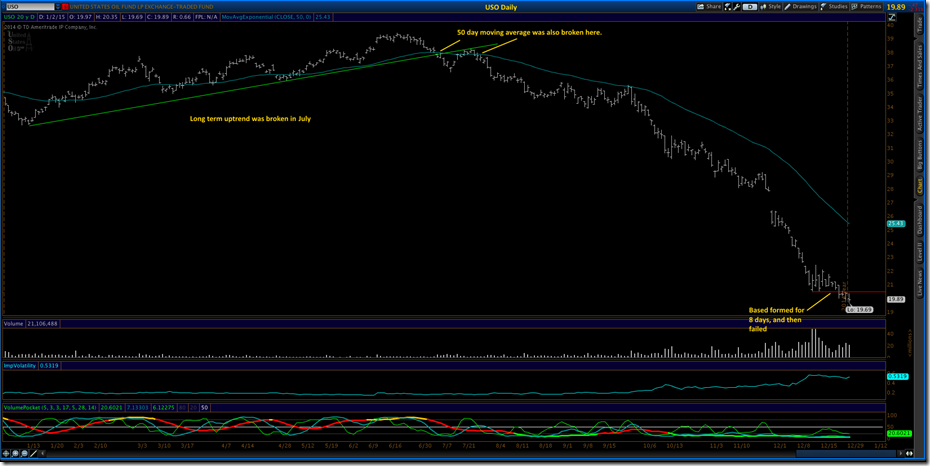Click the 'USO 20 y D' chart label

click(x=19, y=17)
